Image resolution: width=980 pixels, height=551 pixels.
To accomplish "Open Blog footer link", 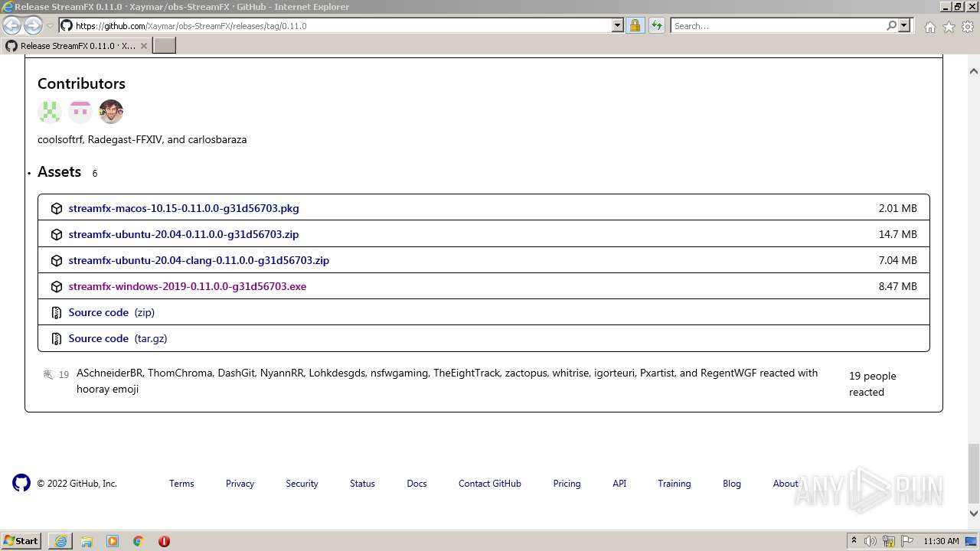I will point(732,484).
